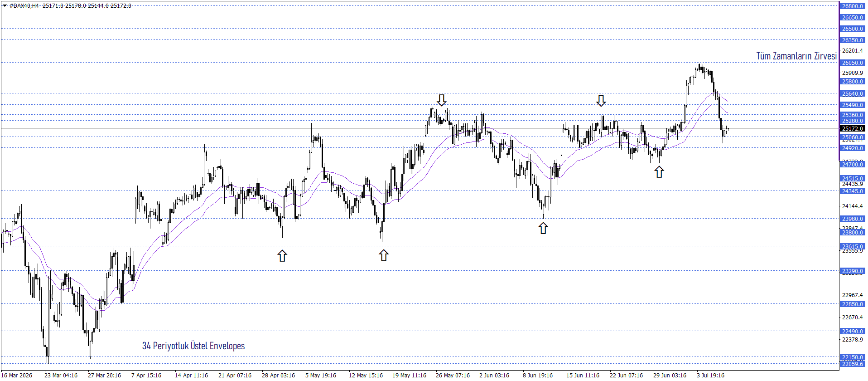Click the 26650.0 price level label
The height and width of the screenshot is (381, 868).
[852, 18]
